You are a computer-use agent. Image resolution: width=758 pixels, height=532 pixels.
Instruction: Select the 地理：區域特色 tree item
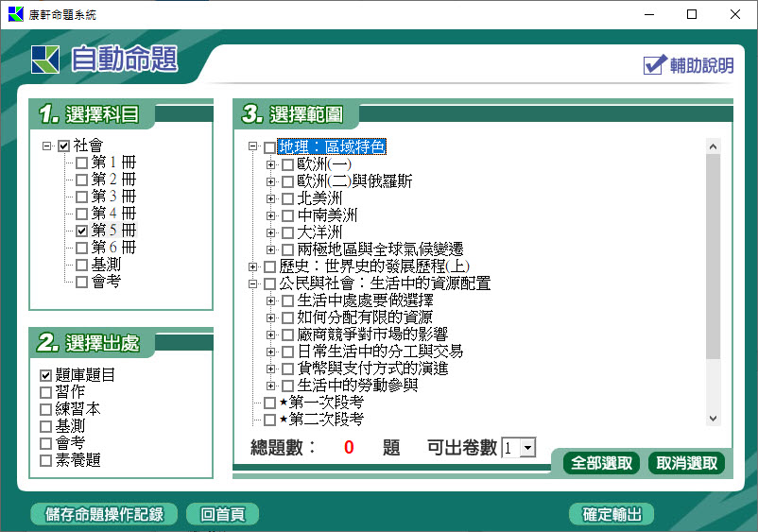[x=332, y=147]
